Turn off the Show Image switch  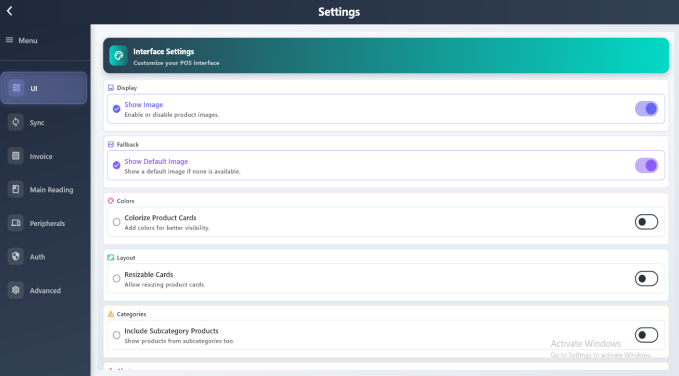pos(646,109)
